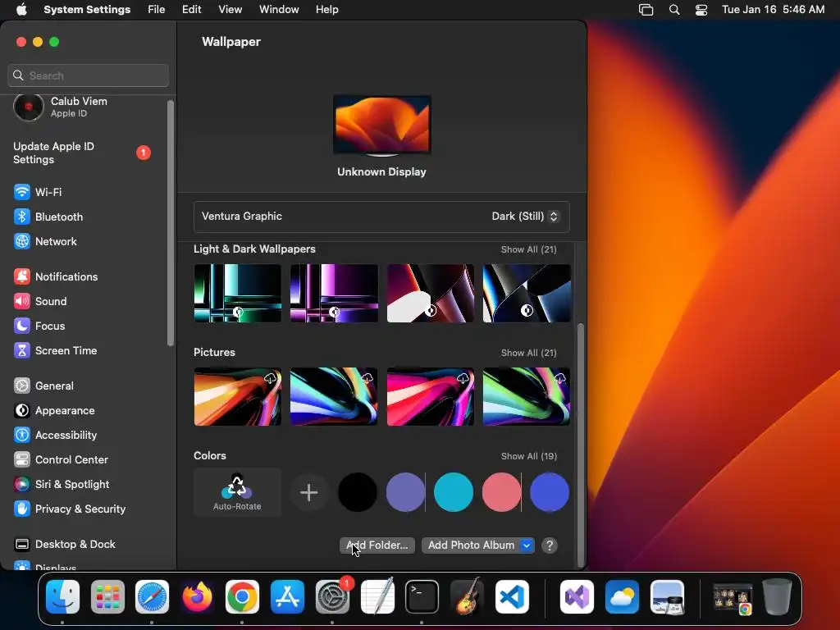The image size is (840, 630).
Task: Open Wi-Fi settings in sidebar
Action: [38, 192]
